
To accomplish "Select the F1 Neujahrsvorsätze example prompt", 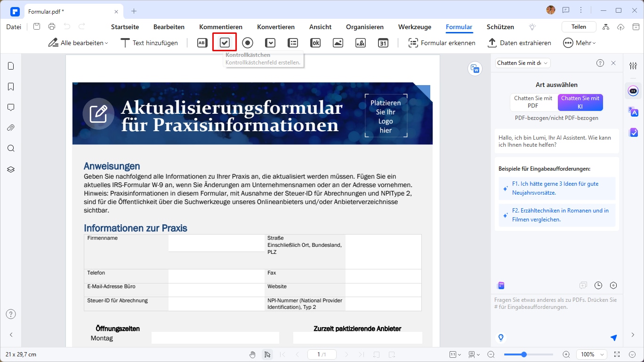I will click(x=557, y=189).
